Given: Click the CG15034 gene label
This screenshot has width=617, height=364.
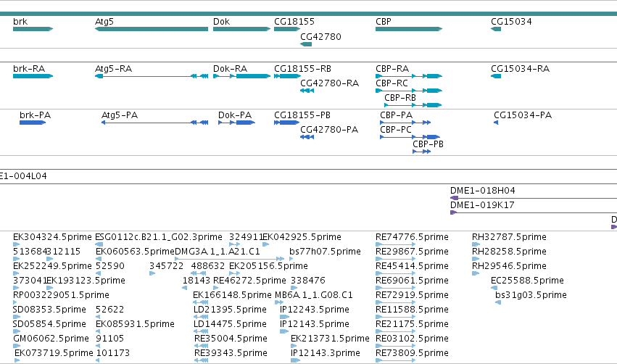Looking at the screenshot, I should click(x=511, y=22).
